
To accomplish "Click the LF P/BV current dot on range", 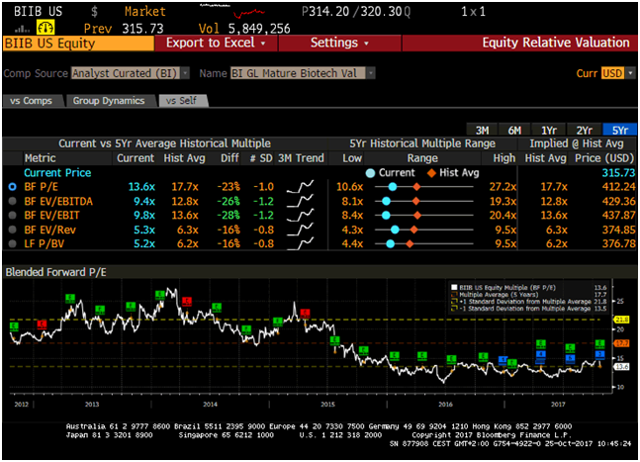I will coord(390,244).
